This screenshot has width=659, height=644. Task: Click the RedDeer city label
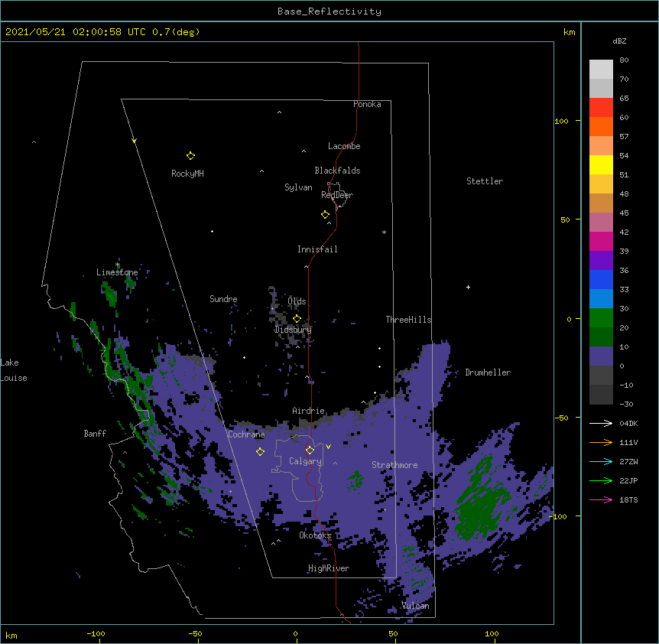tap(337, 195)
